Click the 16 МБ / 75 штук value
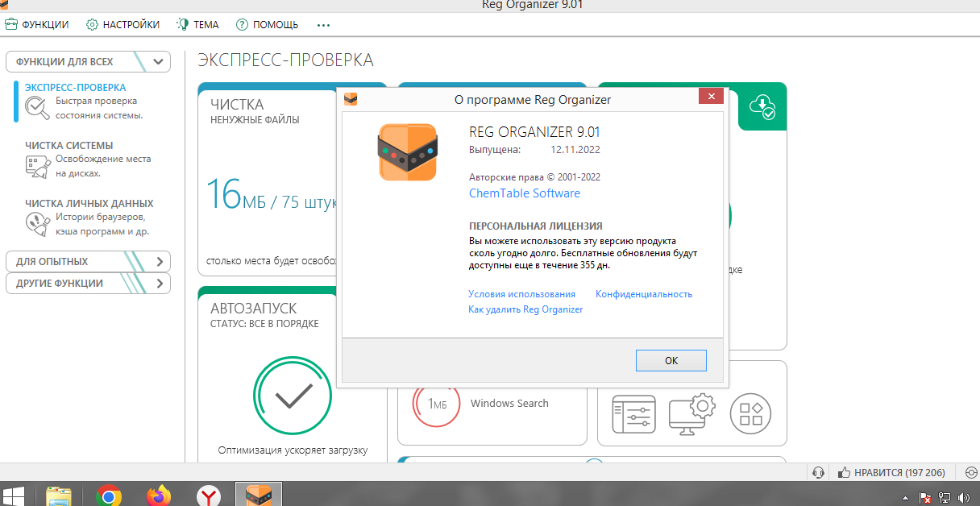This screenshot has width=980, height=506. 272,196
